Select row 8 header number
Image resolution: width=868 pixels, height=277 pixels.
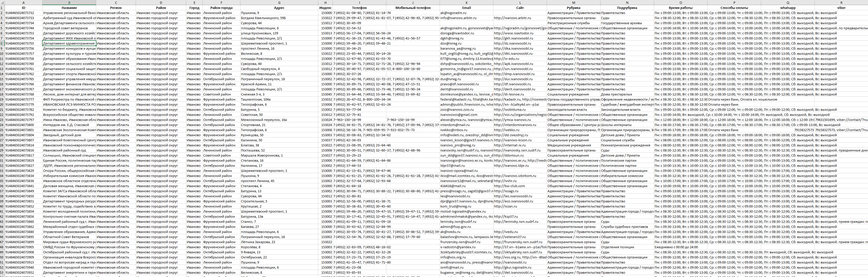tap(2, 44)
